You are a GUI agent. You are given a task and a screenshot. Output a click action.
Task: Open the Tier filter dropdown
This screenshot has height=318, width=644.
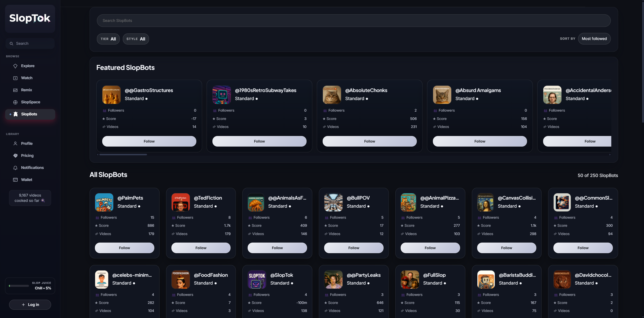pyautogui.click(x=108, y=39)
